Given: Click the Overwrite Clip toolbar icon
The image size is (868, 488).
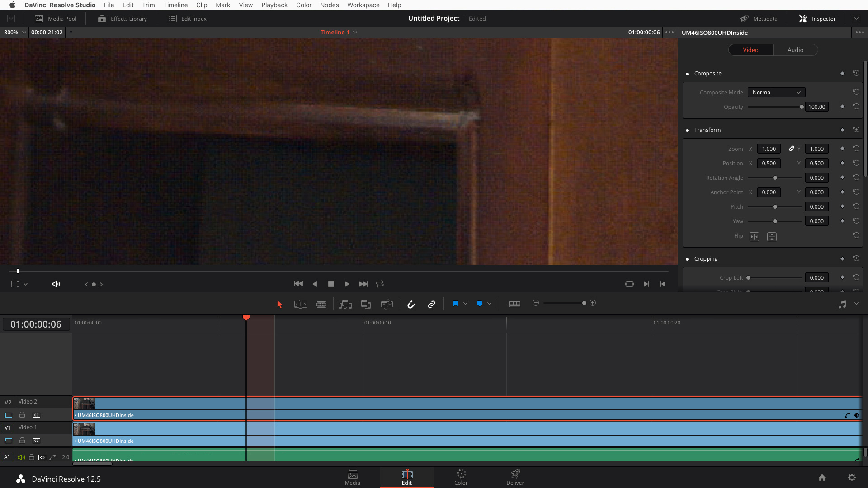Looking at the screenshot, I should [x=366, y=304].
